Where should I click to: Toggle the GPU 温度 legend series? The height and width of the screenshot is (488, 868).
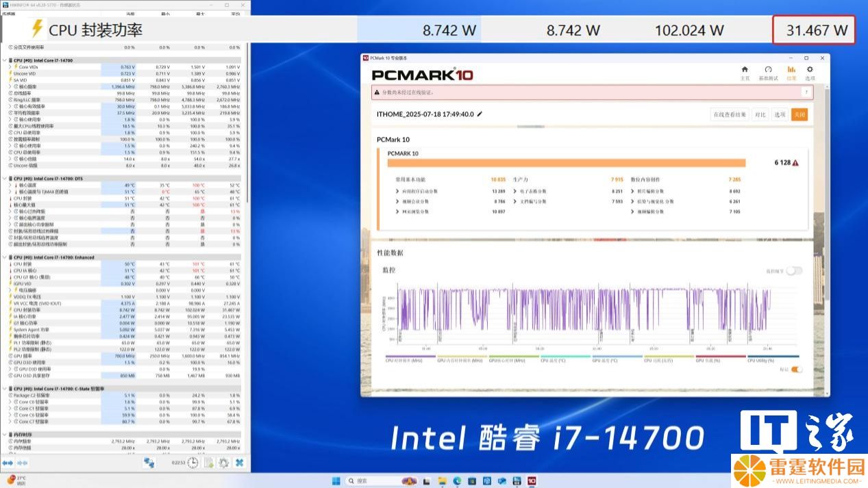tap(617, 359)
